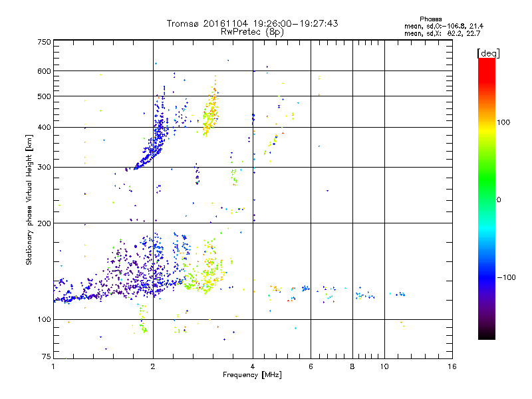Image resolution: width=532 pixels, height=399 pixels.
Task: Select the 'mean, sd,X: 82.2, 22.7' statistics line
Action: pyautogui.click(x=442, y=33)
